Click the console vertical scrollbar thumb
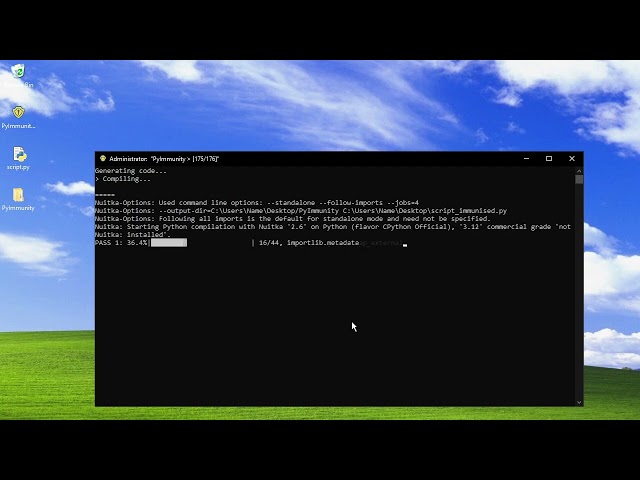The width and height of the screenshot is (640, 480). tap(579, 180)
